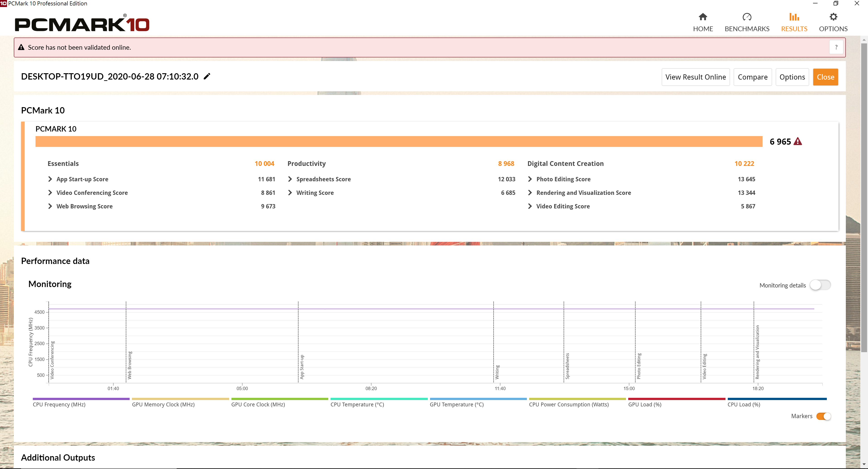Viewport: 868px width, 469px height.
Task: Click the PCMark 10 app icon in title bar
Action: tap(3, 3)
